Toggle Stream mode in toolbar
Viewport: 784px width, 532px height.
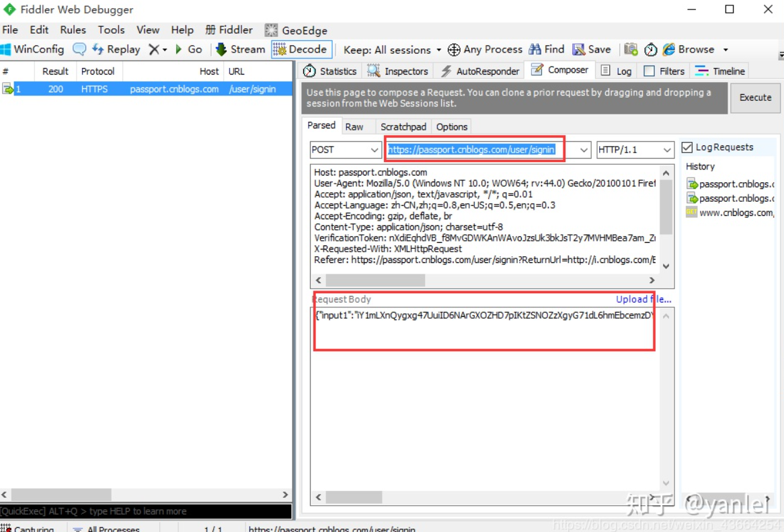[241, 50]
